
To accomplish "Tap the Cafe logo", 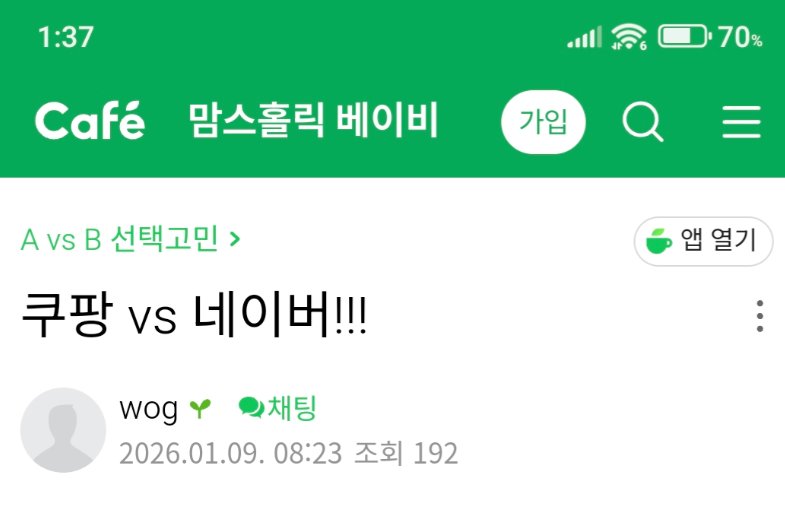I will click(x=90, y=121).
